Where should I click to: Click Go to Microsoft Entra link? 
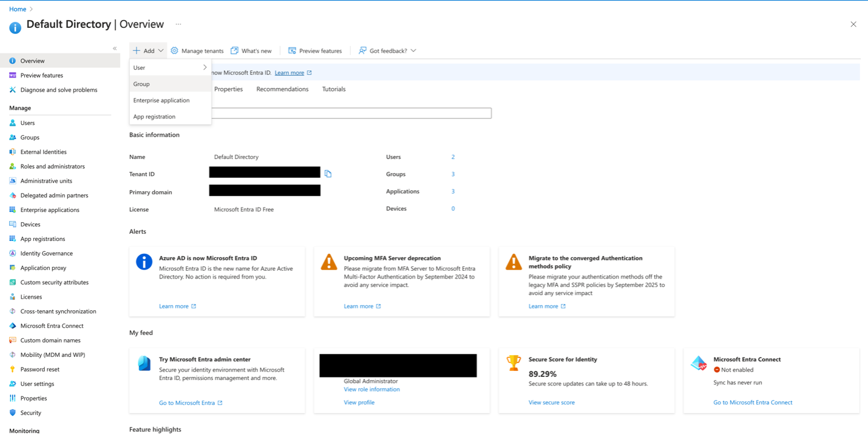(191, 402)
